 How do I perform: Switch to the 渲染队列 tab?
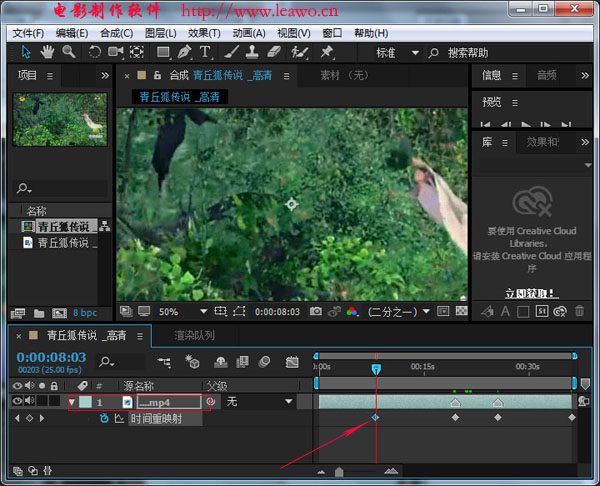tap(194, 336)
